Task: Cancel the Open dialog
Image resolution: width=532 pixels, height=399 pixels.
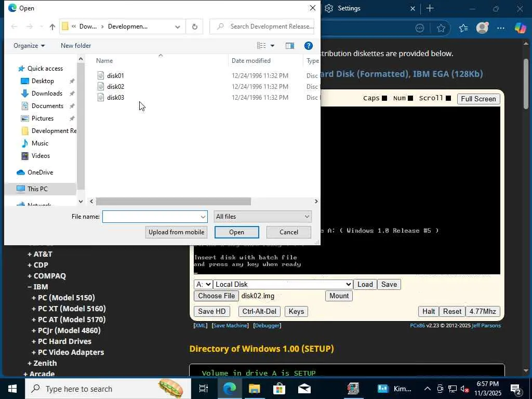Action: (x=289, y=232)
